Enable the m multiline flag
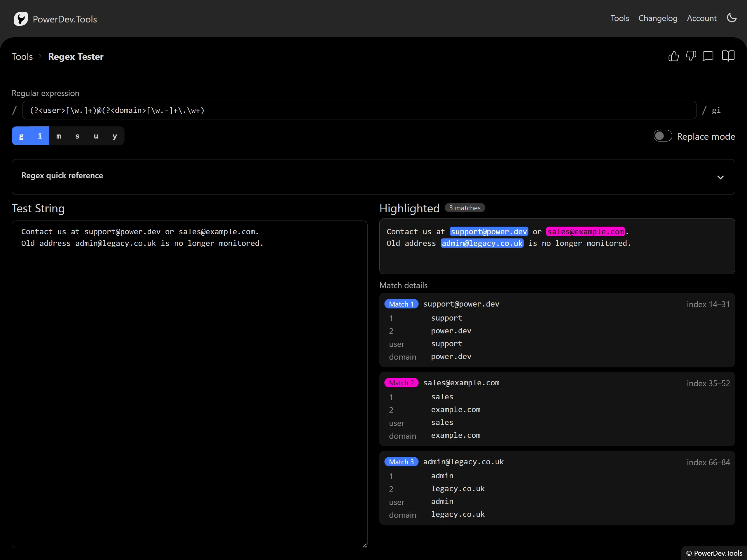 pos(59,136)
